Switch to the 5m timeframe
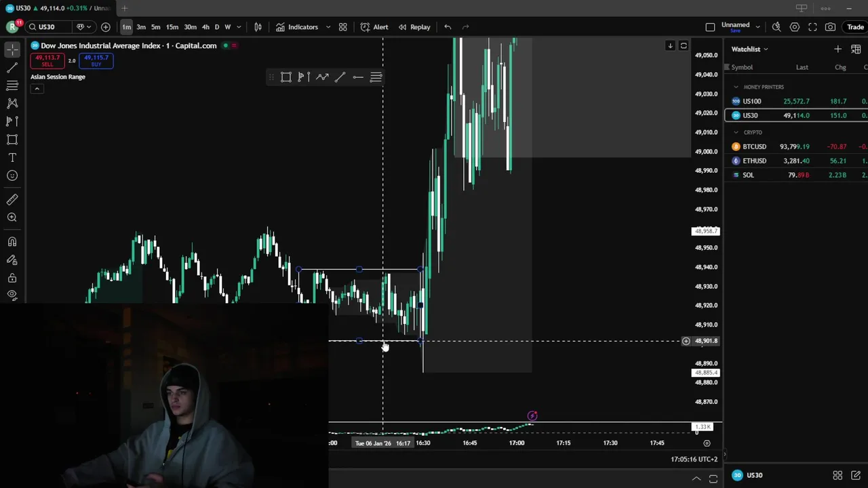This screenshot has width=868, height=488. pos(155,27)
